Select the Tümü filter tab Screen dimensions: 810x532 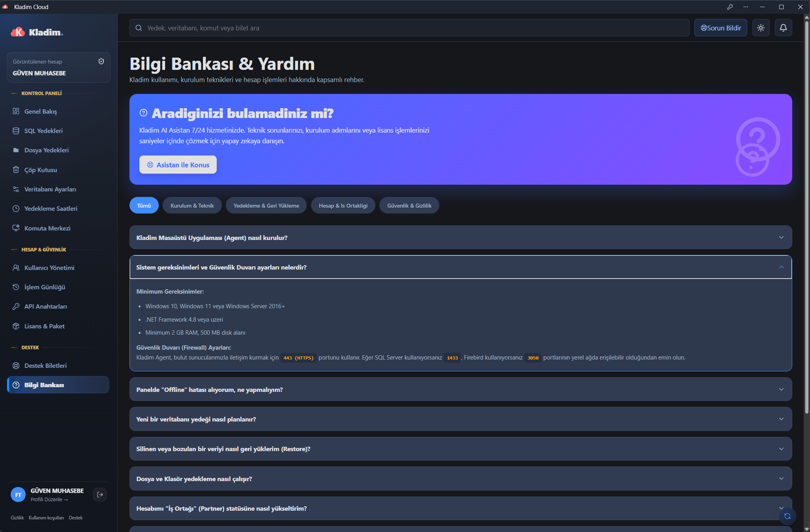[x=144, y=205]
